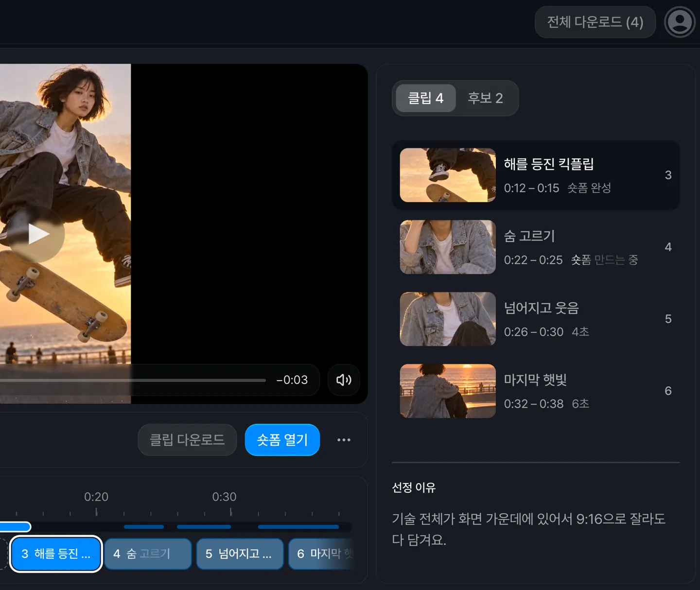
Task: Select the 넘어지고 웃음 clip title
Action: (542, 308)
